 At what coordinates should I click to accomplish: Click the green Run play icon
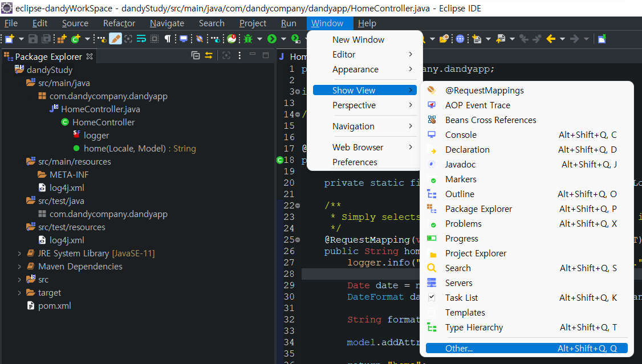point(272,39)
